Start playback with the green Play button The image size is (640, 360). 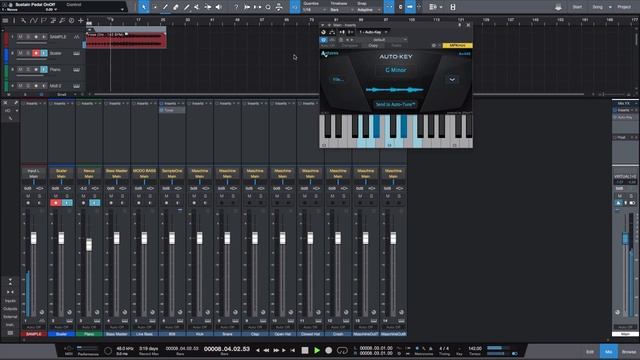point(317,350)
